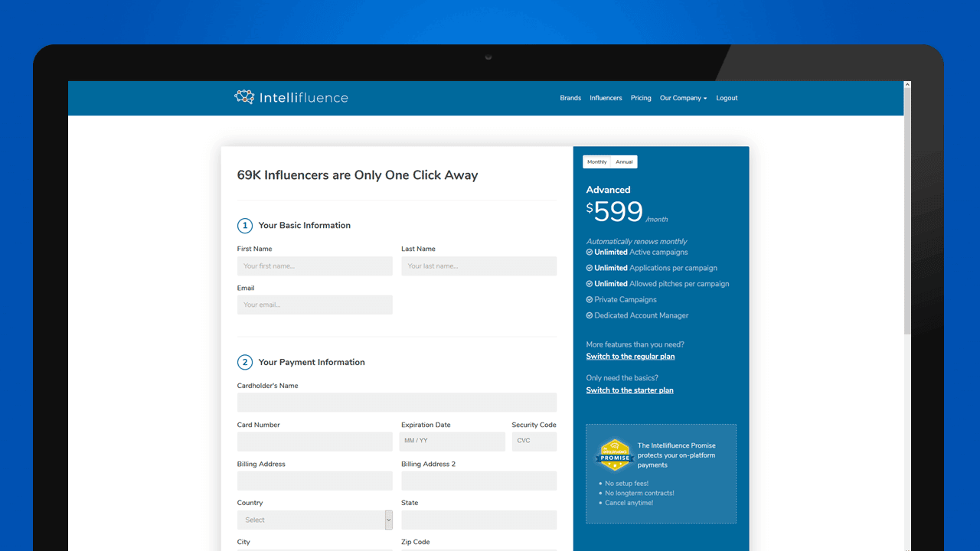Open the Brands nav item

(570, 98)
